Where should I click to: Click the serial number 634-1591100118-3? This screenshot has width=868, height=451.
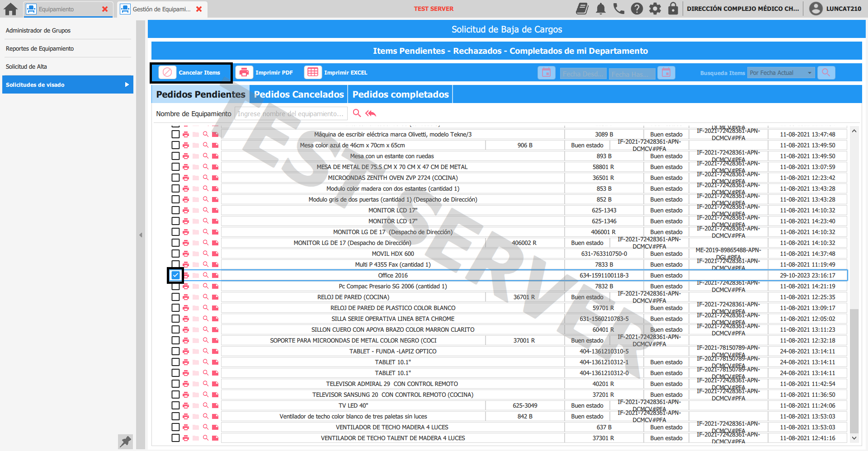point(604,275)
